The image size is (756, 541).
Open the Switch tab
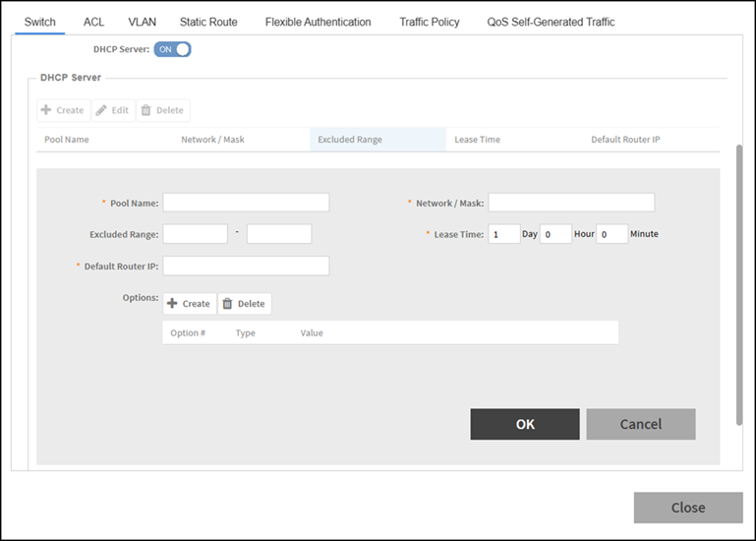tap(40, 23)
